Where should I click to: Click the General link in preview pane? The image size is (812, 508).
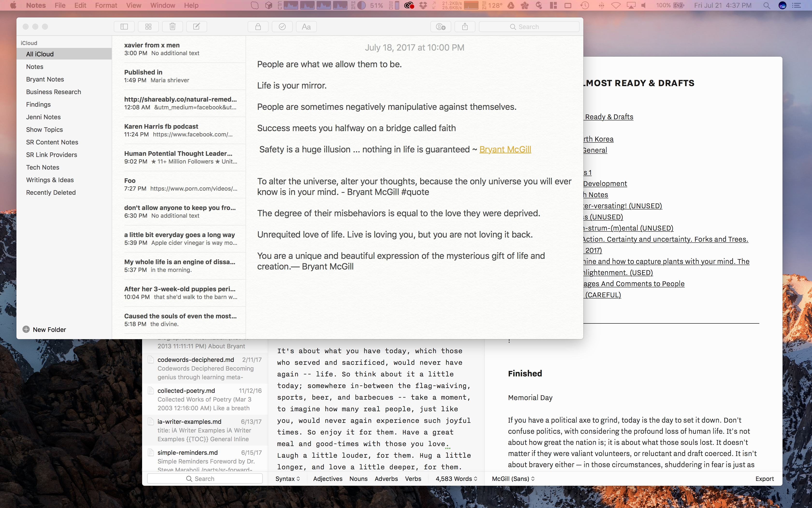[595, 150]
